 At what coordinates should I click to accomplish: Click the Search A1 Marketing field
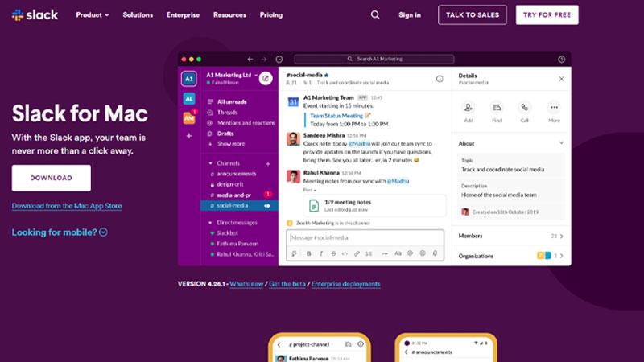coord(374,59)
